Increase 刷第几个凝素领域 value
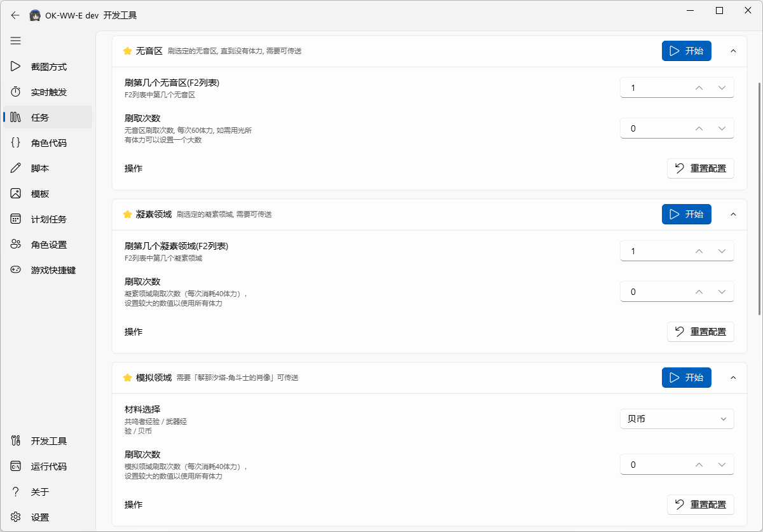Viewport: 763px width, 532px height. pos(699,251)
